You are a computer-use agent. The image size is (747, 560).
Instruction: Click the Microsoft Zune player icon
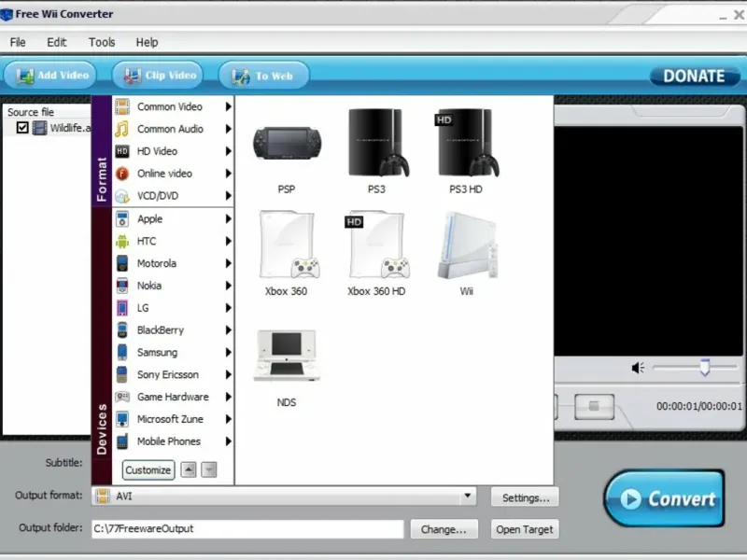(x=122, y=419)
